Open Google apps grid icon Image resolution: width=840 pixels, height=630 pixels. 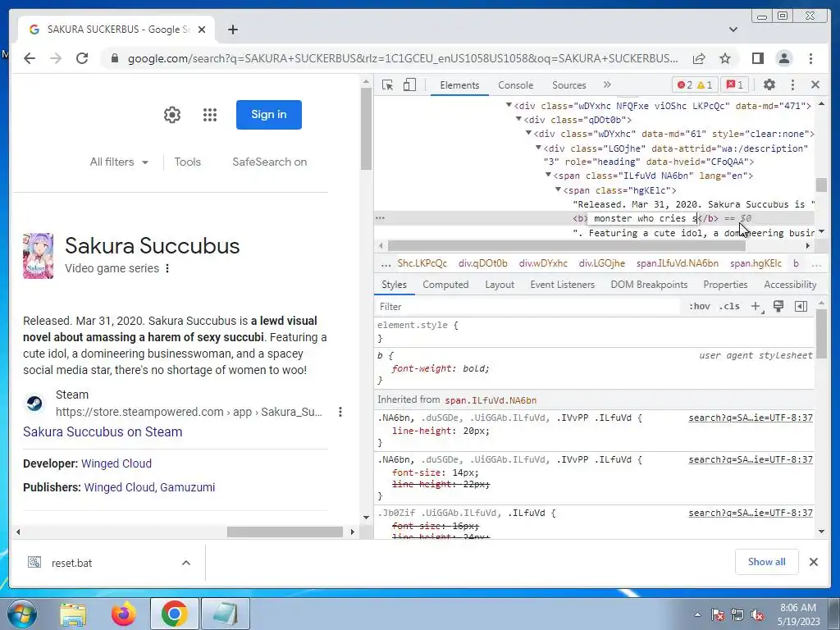210,115
